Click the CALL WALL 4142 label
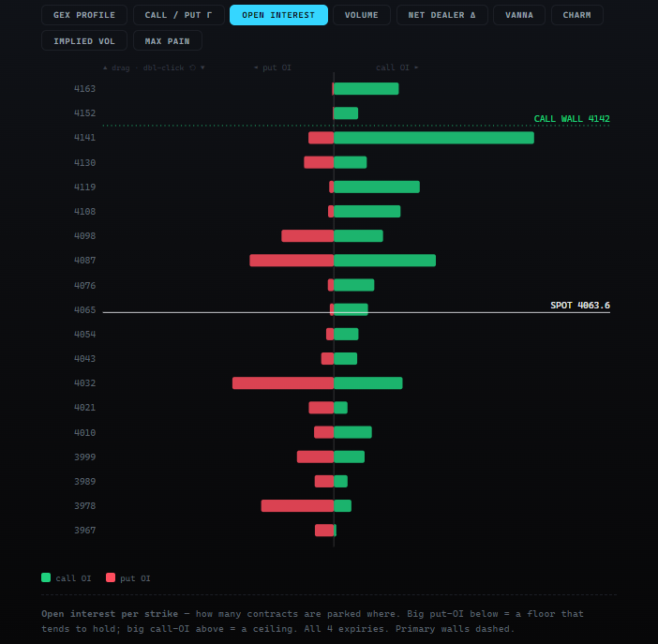The image size is (658, 644). click(572, 119)
